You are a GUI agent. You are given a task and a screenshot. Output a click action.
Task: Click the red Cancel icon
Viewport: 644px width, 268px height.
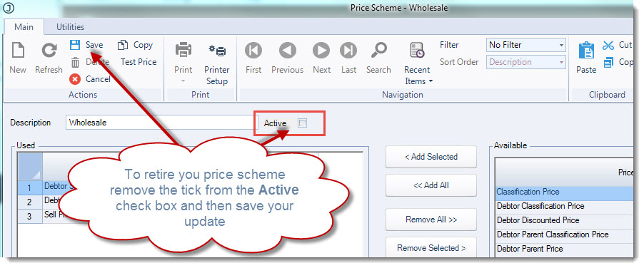[x=75, y=78]
